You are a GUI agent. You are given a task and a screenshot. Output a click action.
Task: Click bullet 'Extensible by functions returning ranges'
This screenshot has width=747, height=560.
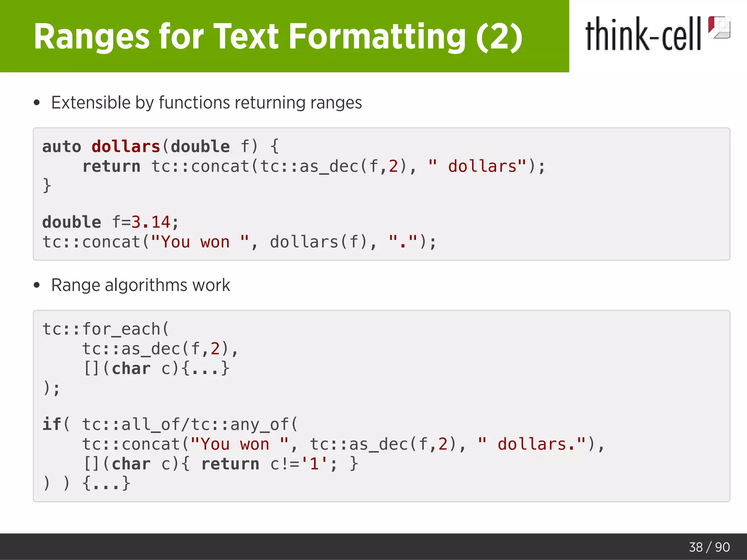point(206,102)
